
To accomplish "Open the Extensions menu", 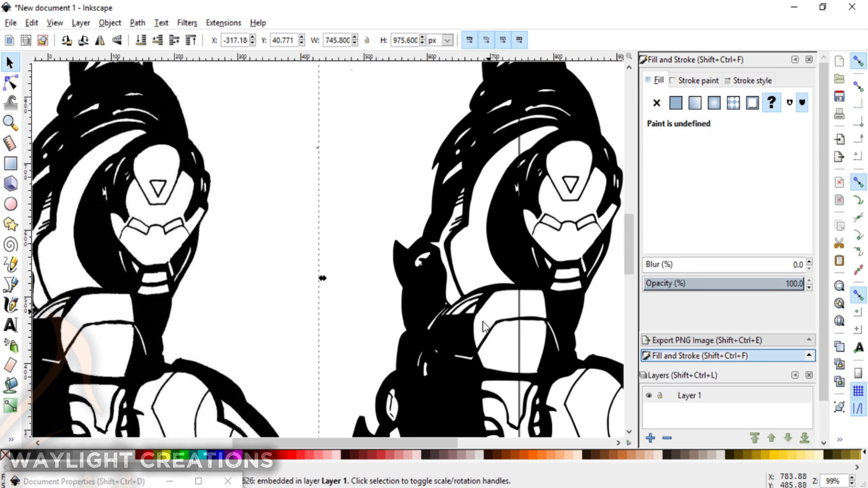I will click(x=223, y=23).
